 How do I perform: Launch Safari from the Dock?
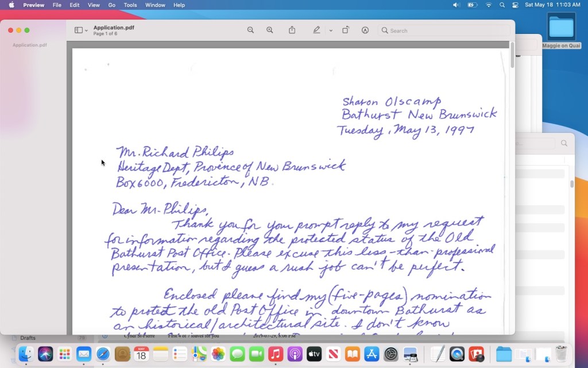[x=103, y=354]
